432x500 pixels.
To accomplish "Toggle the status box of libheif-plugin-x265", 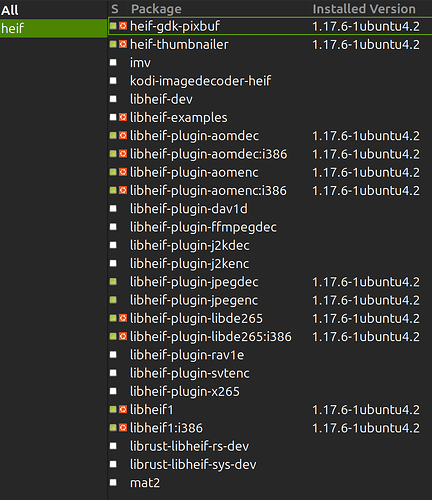I will tap(113, 391).
